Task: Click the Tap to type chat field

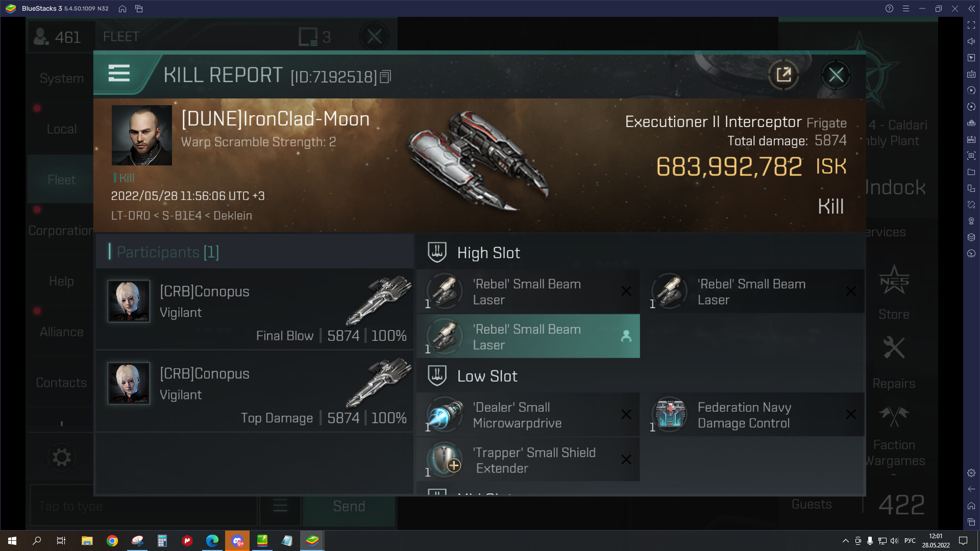Action: tap(144, 506)
